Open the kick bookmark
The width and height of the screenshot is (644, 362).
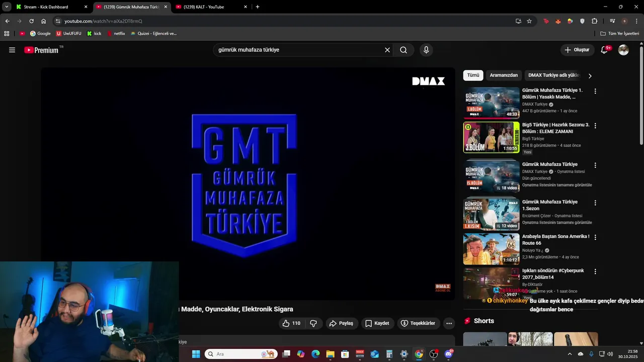point(94,34)
